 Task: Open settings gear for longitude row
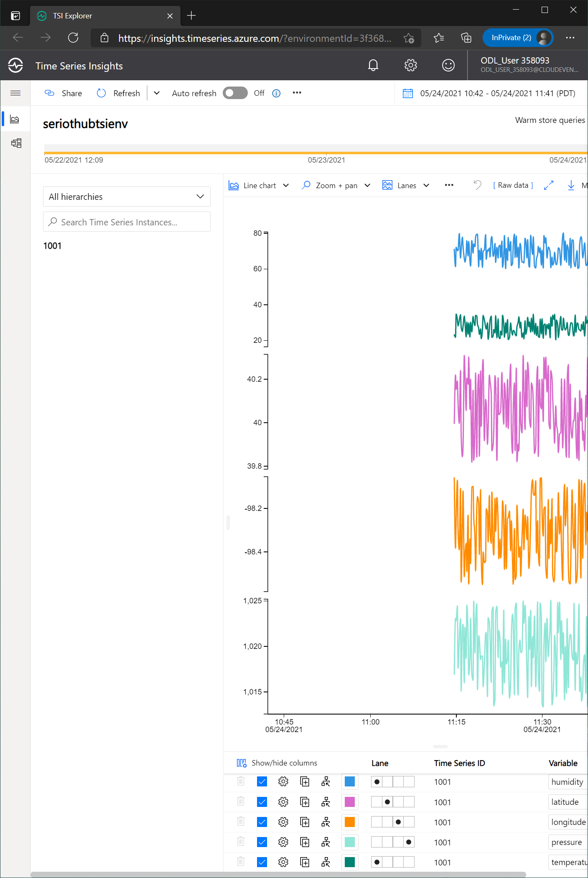(x=283, y=822)
